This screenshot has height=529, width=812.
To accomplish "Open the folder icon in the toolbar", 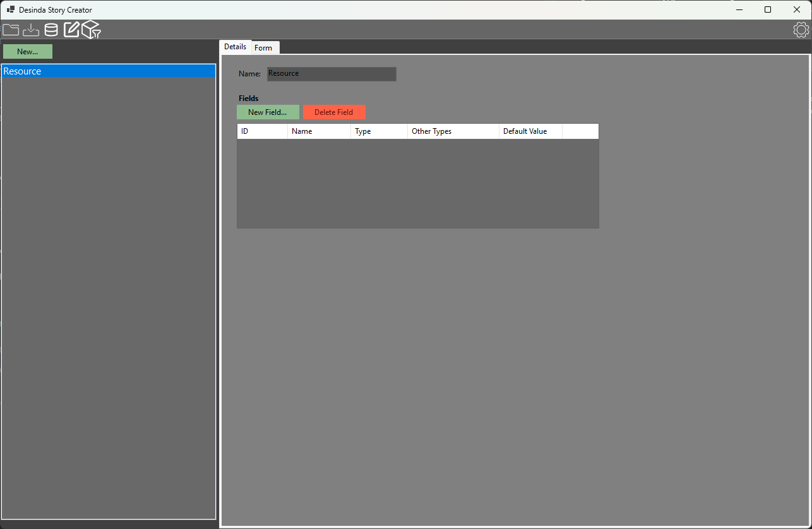I will pos(11,30).
